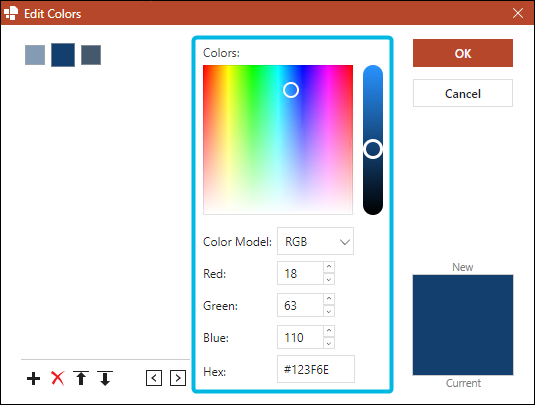This screenshot has width=535, height=405.
Task: Select the light gray-blue swatch
Action: pyautogui.click(x=35, y=55)
